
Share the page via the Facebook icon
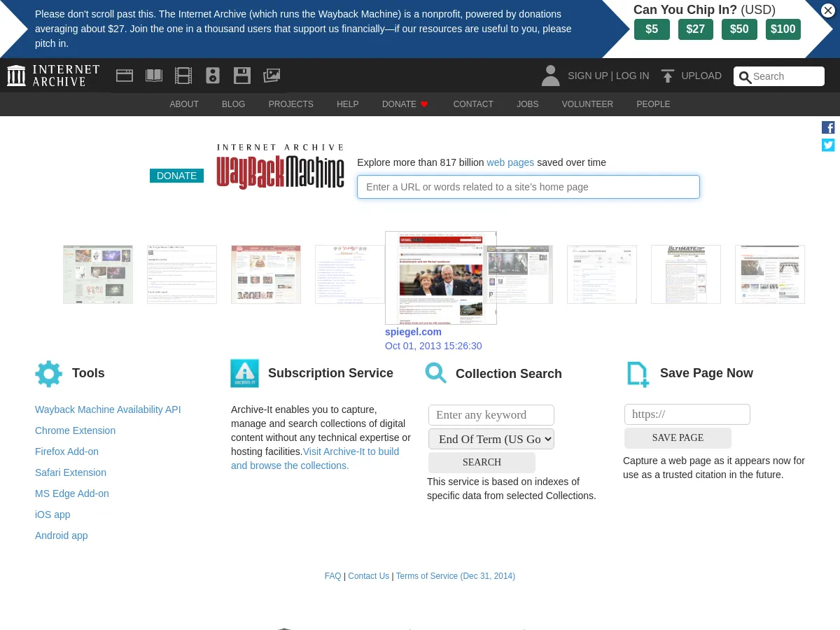828,127
